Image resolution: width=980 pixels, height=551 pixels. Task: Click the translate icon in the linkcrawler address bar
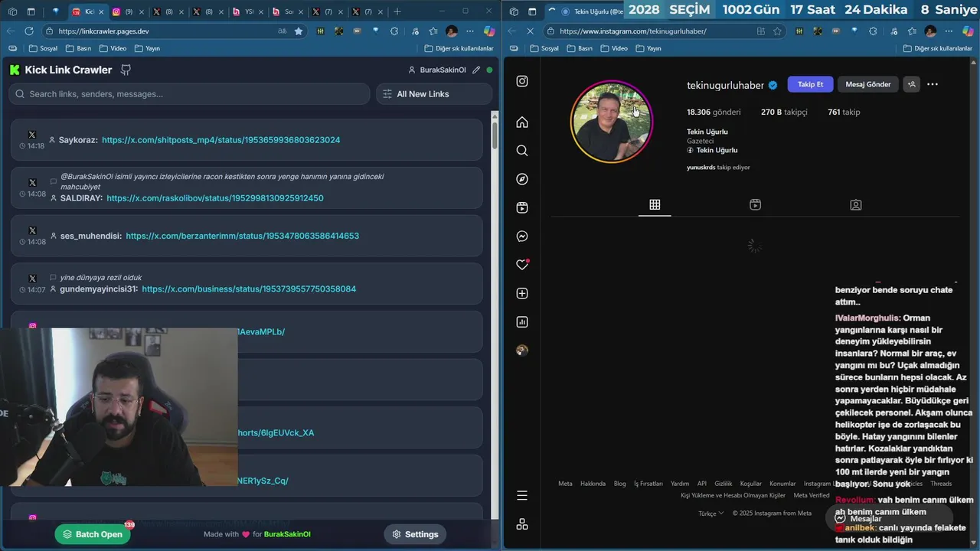(282, 31)
